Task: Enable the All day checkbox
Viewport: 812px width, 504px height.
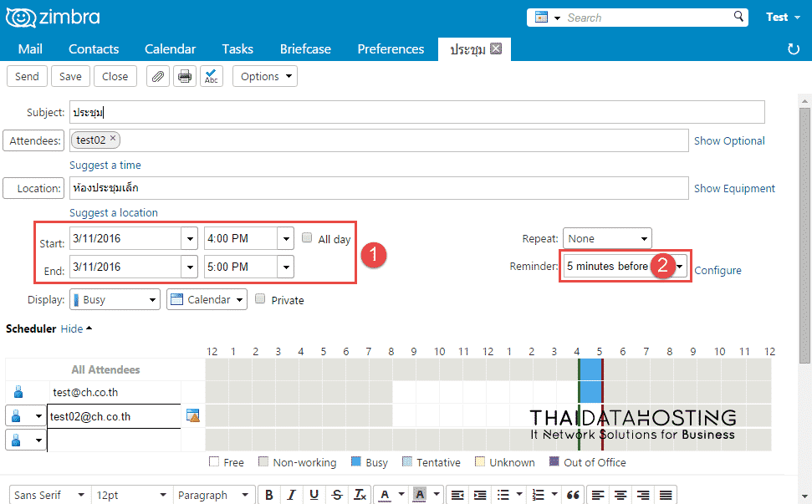Action: click(308, 238)
